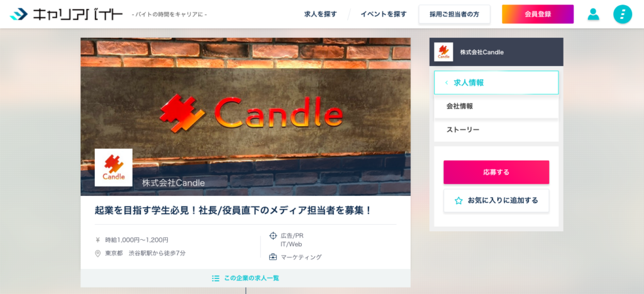Open the user profile icon
Viewport: 644px width, 294px height.
593,14
